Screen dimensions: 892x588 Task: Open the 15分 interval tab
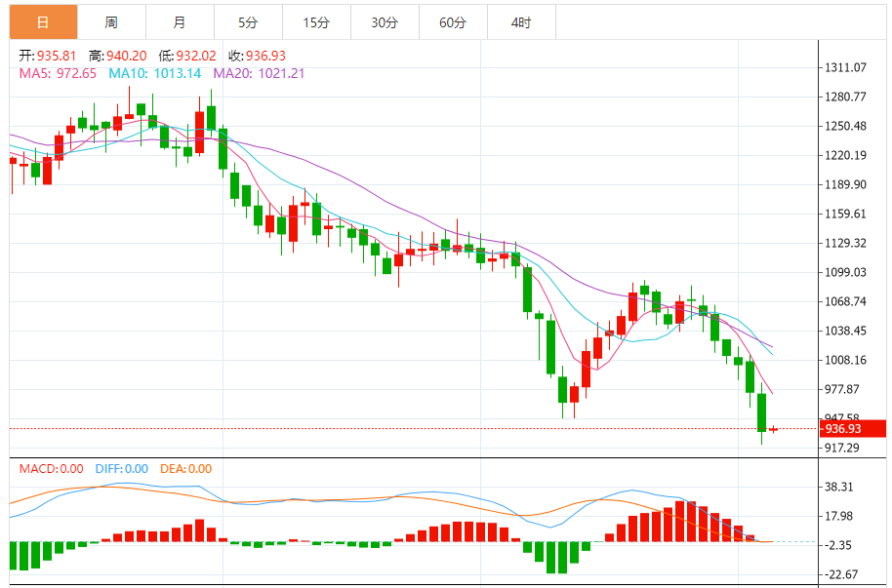pyautogui.click(x=316, y=22)
